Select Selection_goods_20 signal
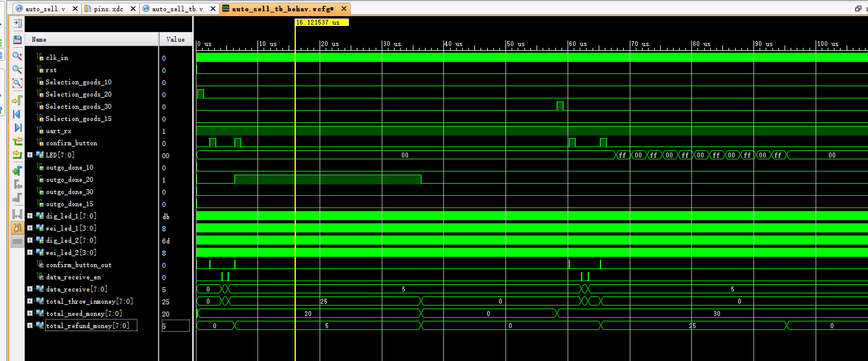Screen dimensions: 868x361 pos(79,94)
